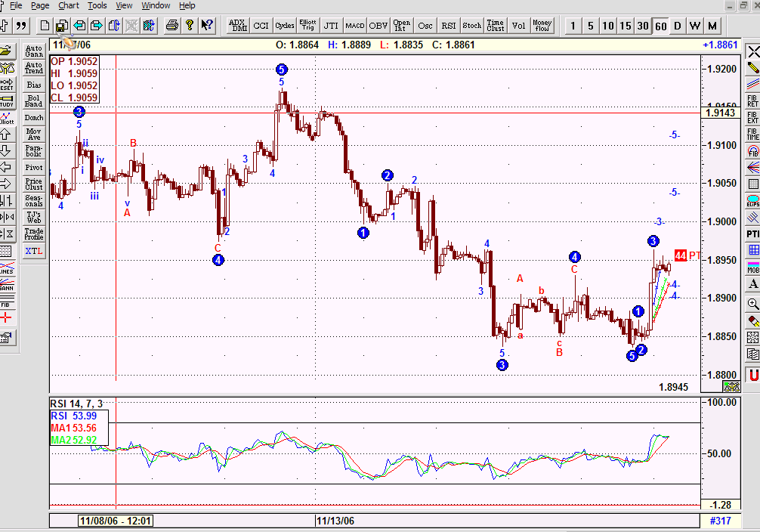The image size is (760, 532).
Task: Select the FIB RET retracement tool
Action: [x=752, y=101]
